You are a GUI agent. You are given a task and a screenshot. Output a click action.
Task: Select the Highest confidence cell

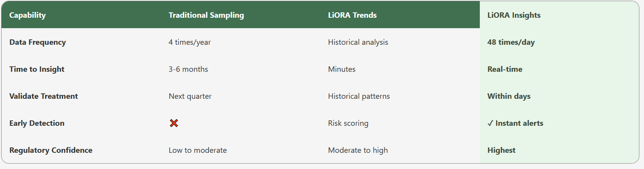(501, 150)
